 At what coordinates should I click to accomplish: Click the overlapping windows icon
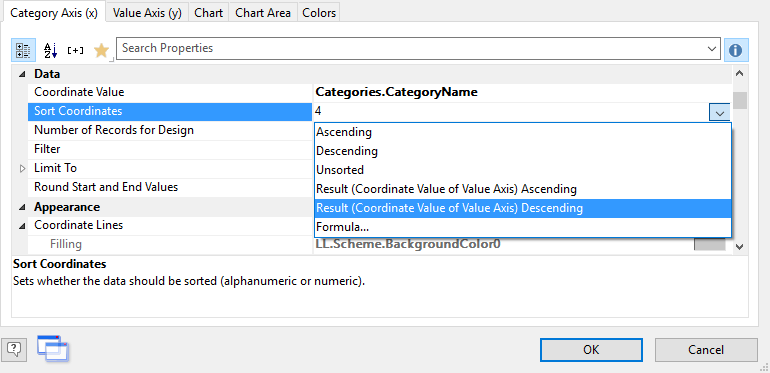[x=53, y=348]
